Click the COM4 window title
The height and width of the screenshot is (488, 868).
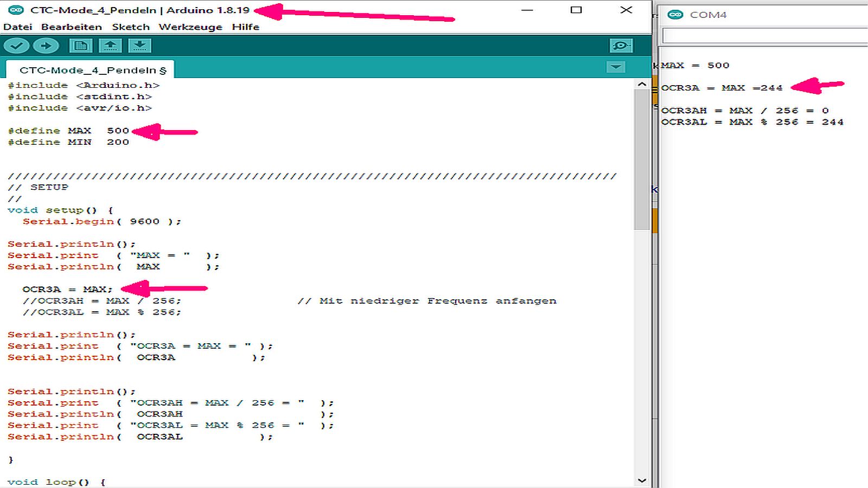coord(708,15)
